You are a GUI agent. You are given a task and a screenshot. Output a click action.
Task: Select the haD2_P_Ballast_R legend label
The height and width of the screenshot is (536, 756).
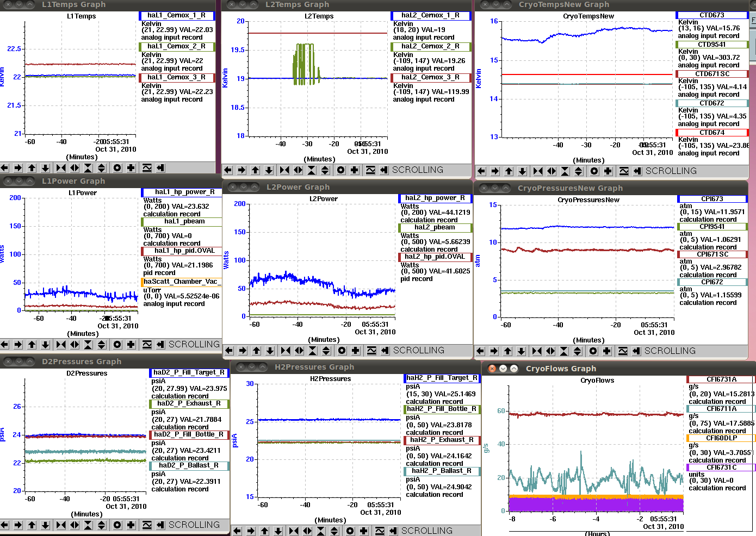(x=189, y=466)
